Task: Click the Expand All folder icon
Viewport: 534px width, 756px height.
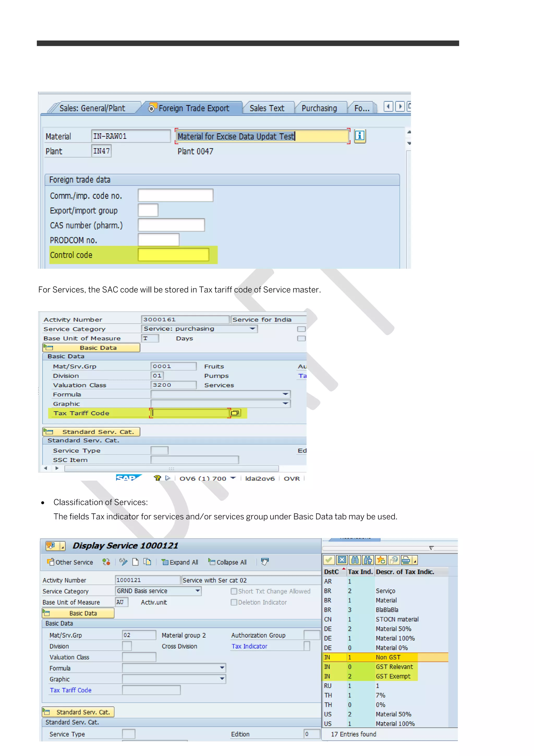Action: click(x=165, y=562)
